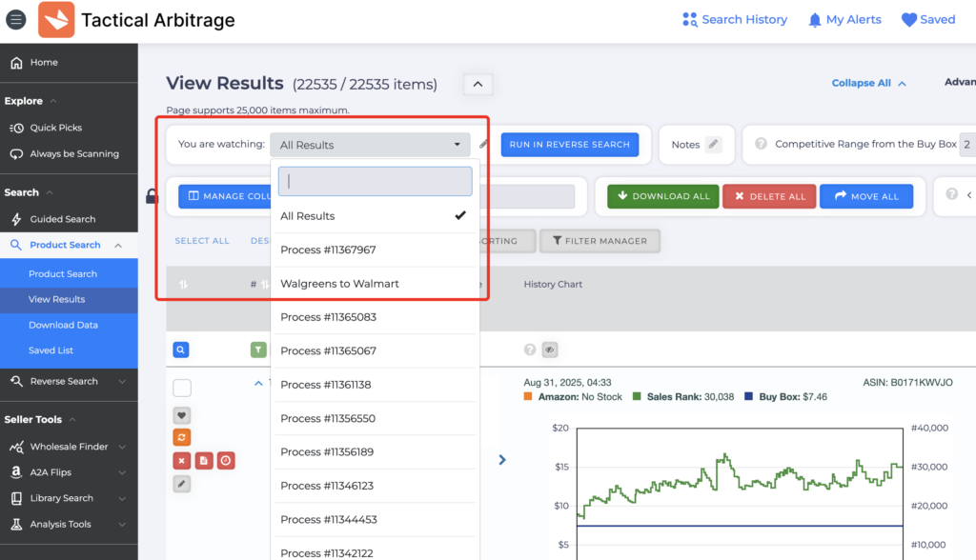Choose Walgreens to Walmart from the list

coord(375,284)
